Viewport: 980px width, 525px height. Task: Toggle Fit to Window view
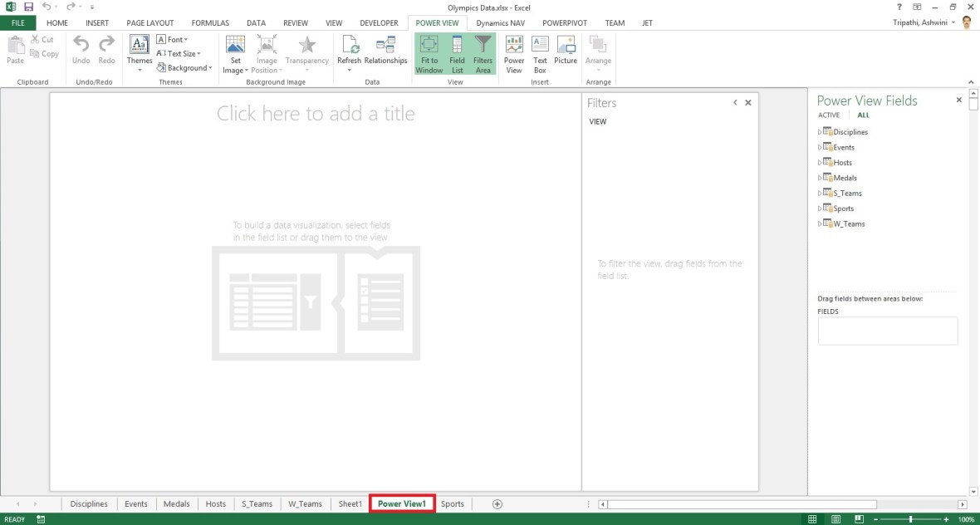click(x=429, y=53)
